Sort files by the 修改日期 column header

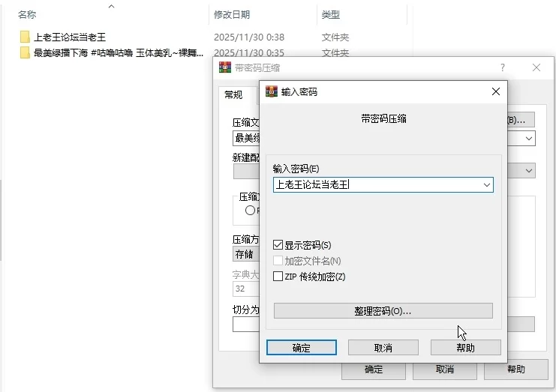[x=232, y=14]
